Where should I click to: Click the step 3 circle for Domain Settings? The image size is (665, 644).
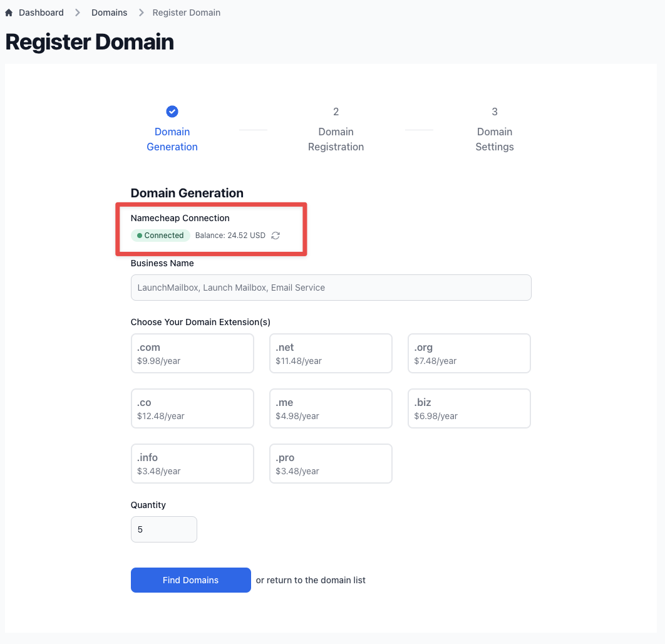pos(495,112)
